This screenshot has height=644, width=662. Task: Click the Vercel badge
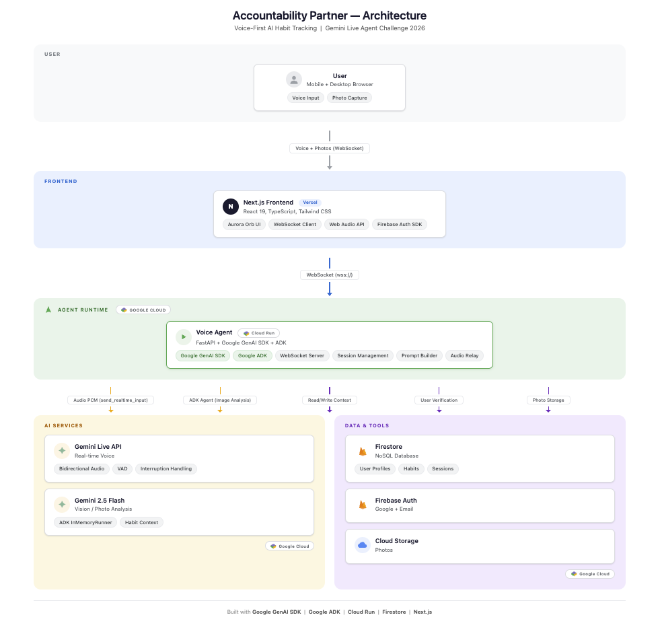310,202
